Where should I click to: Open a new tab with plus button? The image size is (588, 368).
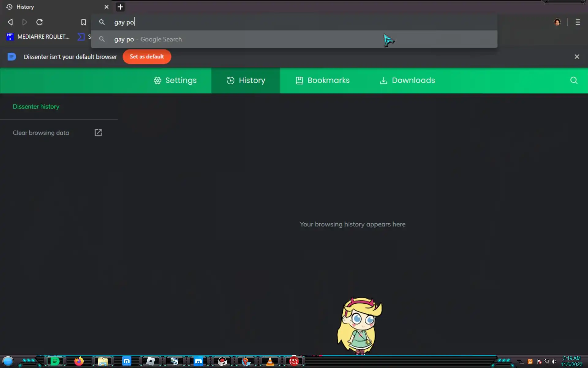tap(120, 7)
